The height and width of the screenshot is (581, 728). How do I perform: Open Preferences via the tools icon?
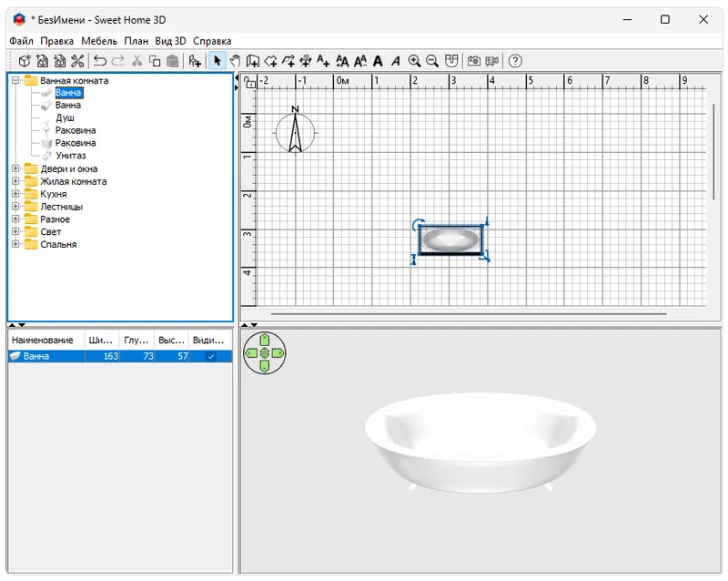(77, 61)
